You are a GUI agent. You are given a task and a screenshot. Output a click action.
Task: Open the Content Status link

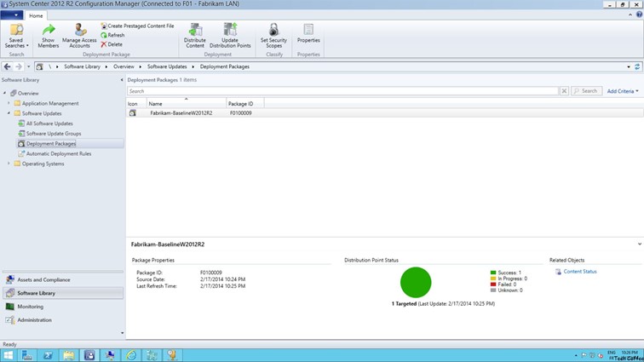(x=580, y=272)
